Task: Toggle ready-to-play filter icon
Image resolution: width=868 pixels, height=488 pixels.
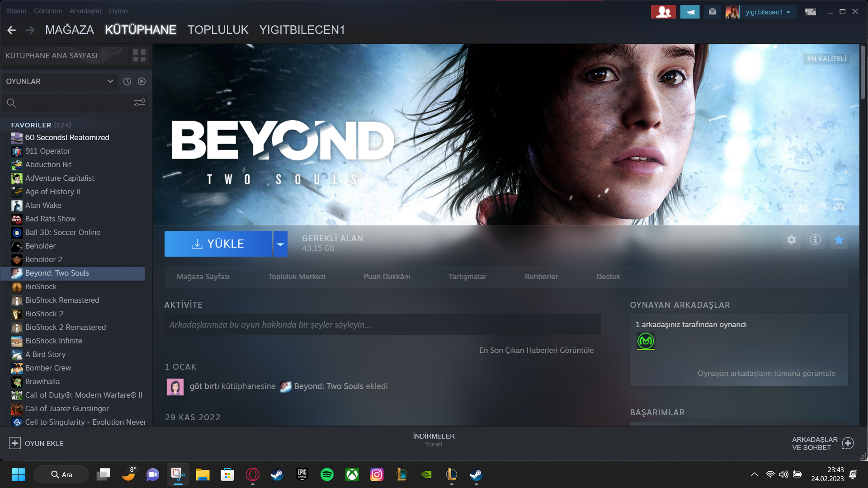Action: tap(142, 81)
